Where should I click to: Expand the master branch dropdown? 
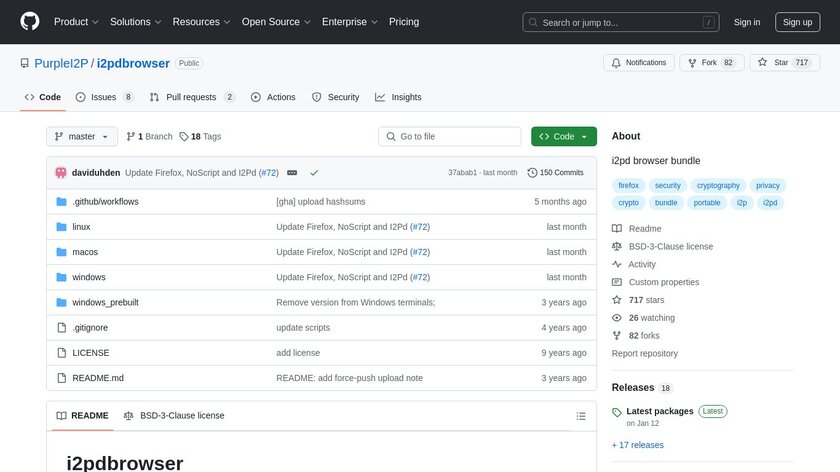[82, 137]
